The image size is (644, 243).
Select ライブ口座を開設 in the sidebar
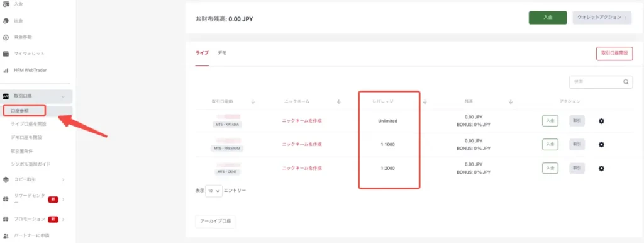point(28,124)
